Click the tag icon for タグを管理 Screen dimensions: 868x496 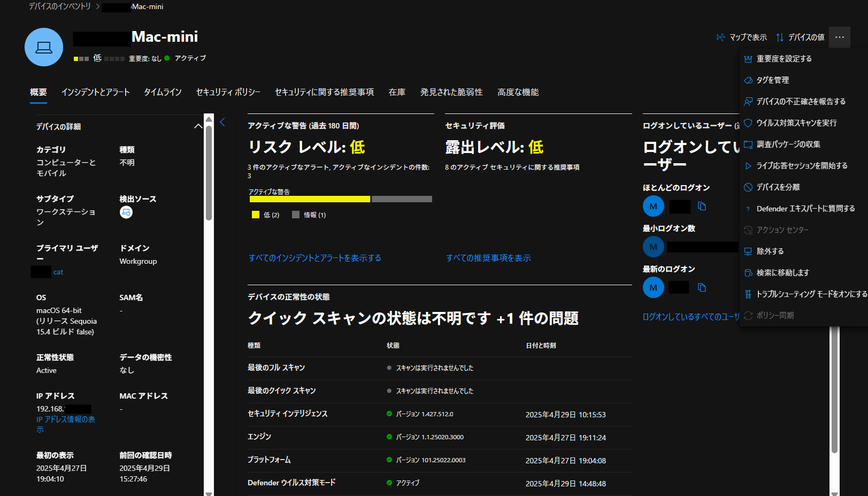[748, 80]
